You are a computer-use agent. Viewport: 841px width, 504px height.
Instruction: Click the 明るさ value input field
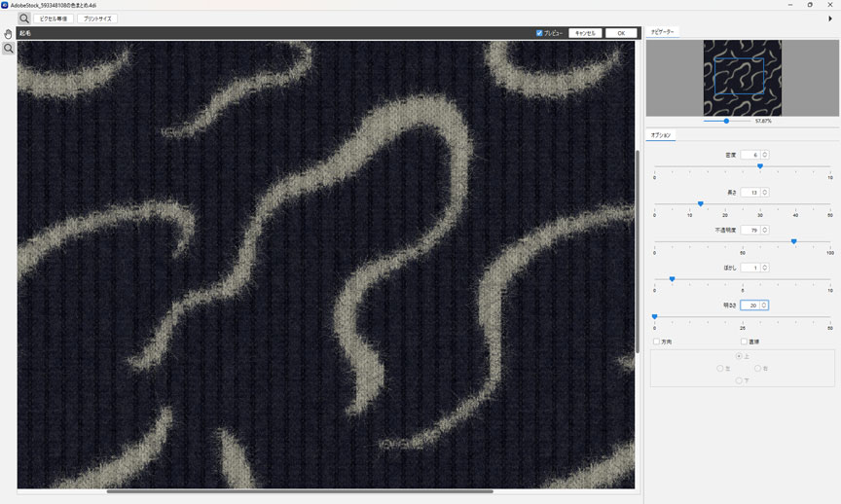pyautogui.click(x=750, y=306)
